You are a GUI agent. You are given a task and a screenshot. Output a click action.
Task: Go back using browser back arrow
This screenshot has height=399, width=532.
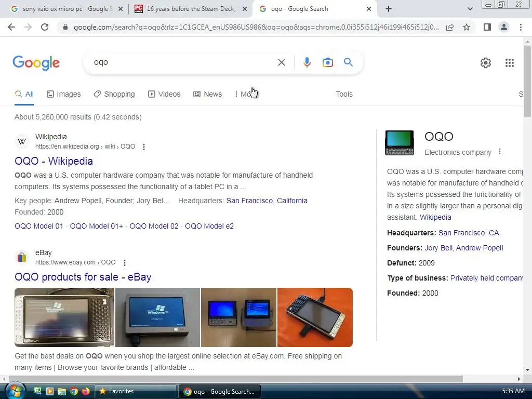pyautogui.click(x=11, y=27)
